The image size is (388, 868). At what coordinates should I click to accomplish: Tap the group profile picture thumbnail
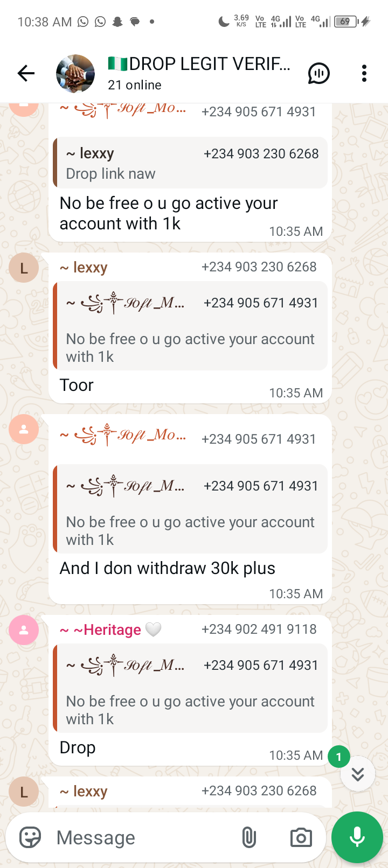pyautogui.click(x=75, y=74)
